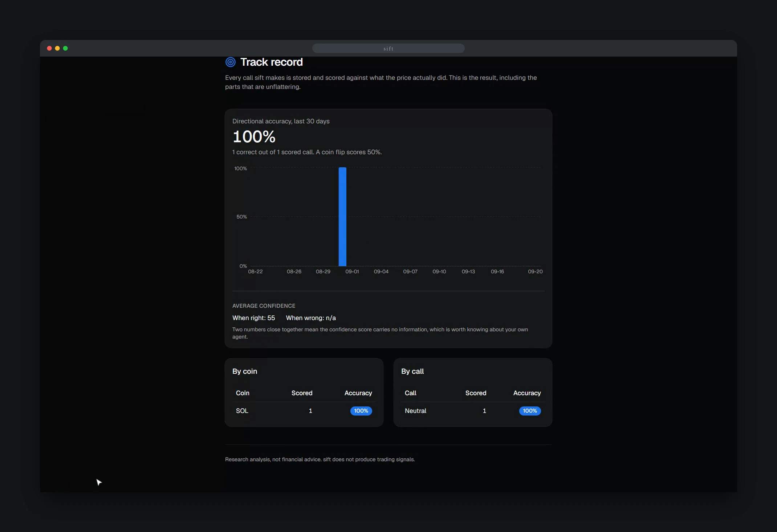Select the blue accuracy bar for 09-01
This screenshot has height=532, width=777.
click(x=342, y=217)
